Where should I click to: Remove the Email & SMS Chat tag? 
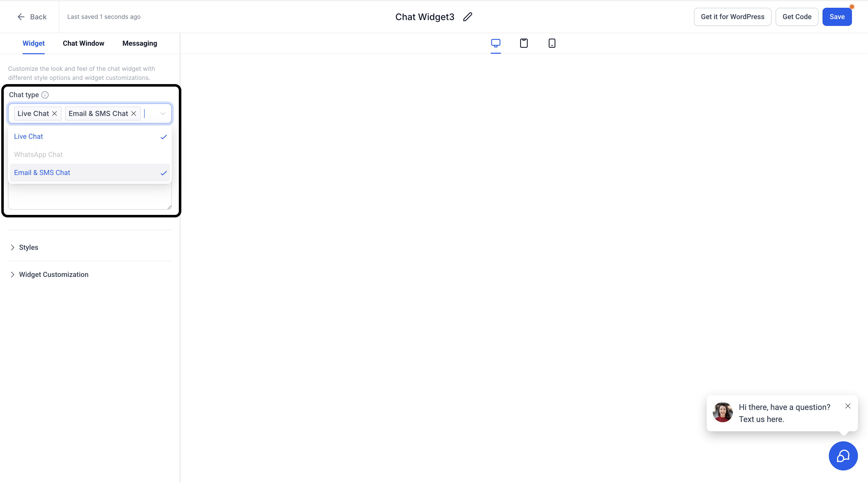click(x=134, y=113)
